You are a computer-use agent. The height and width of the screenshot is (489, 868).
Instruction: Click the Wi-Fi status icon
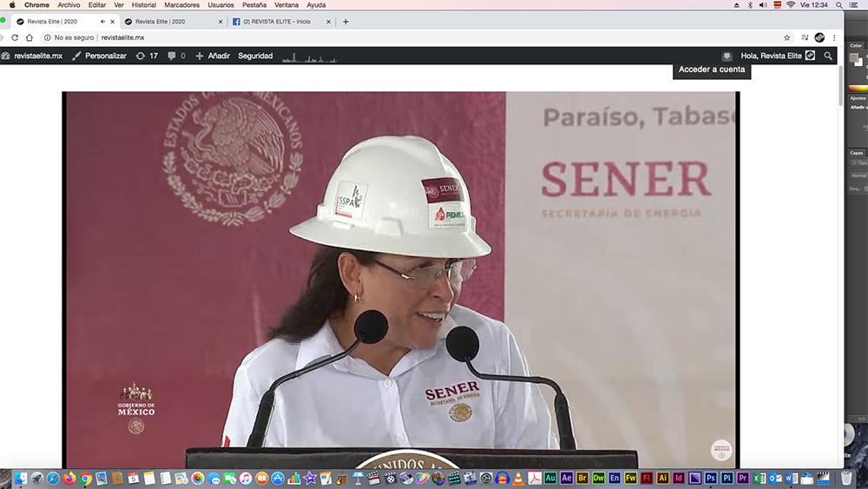pyautogui.click(x=791, y=5)
